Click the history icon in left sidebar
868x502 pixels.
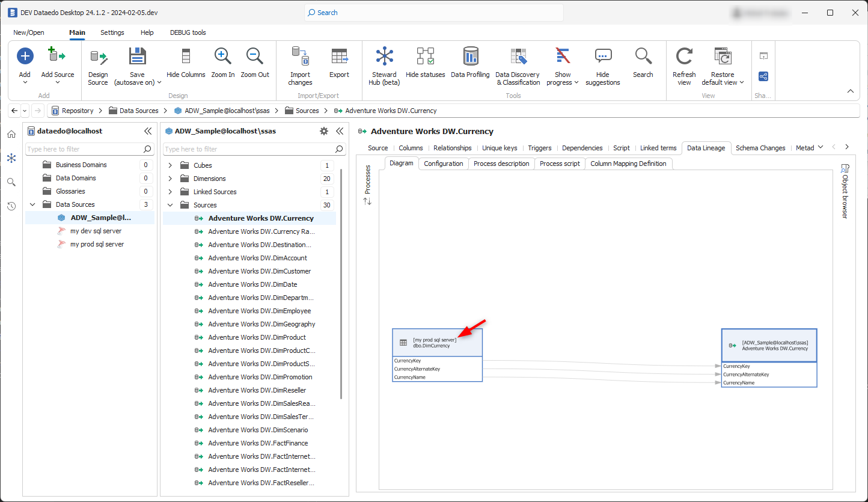[11, 206]
